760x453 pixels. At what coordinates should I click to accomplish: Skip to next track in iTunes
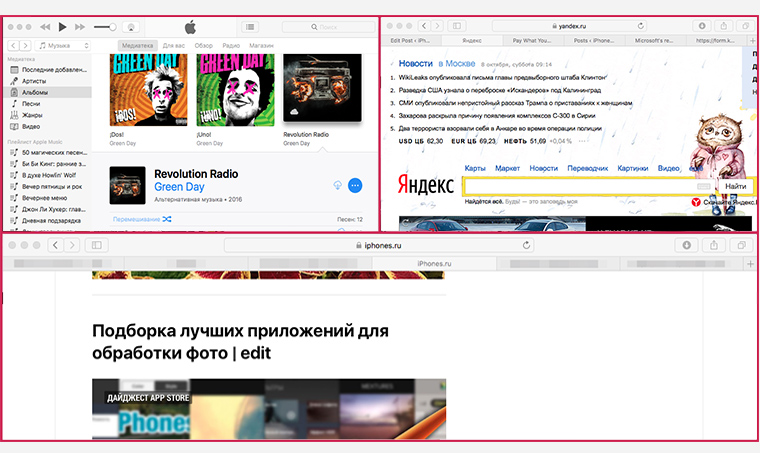(80, 27)
